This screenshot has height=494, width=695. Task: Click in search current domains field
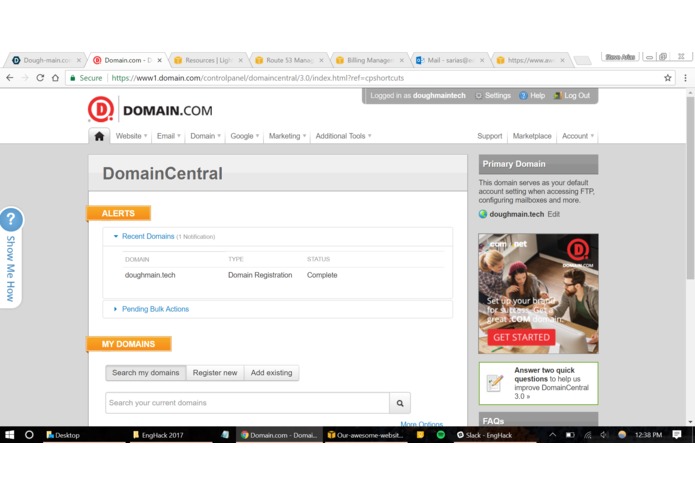coord(247,403)
